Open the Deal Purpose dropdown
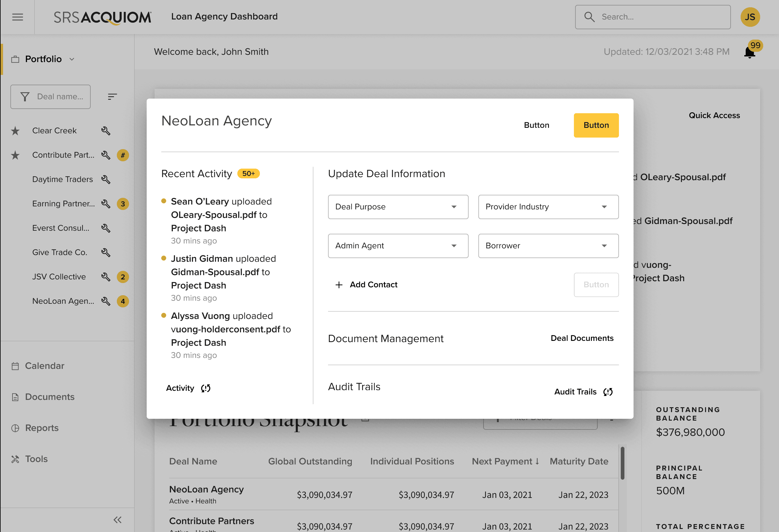The height and width of the screenshot is (532, 779). pyautogui.click(x=398, y=207)
